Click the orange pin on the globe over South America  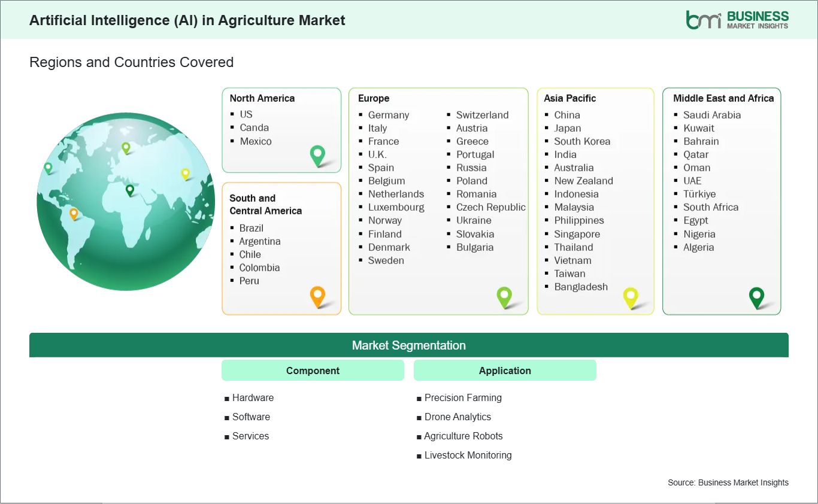[75, 212]
